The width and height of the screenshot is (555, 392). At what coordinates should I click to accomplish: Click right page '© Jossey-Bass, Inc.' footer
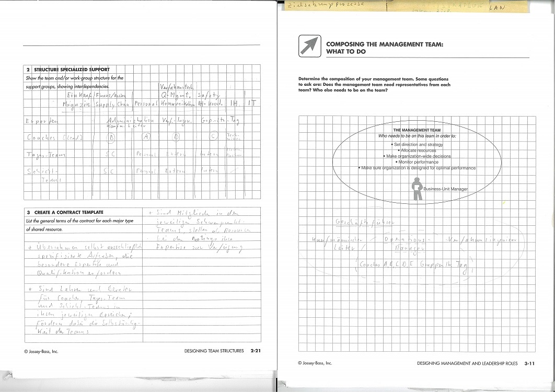[x=315, y=363]
